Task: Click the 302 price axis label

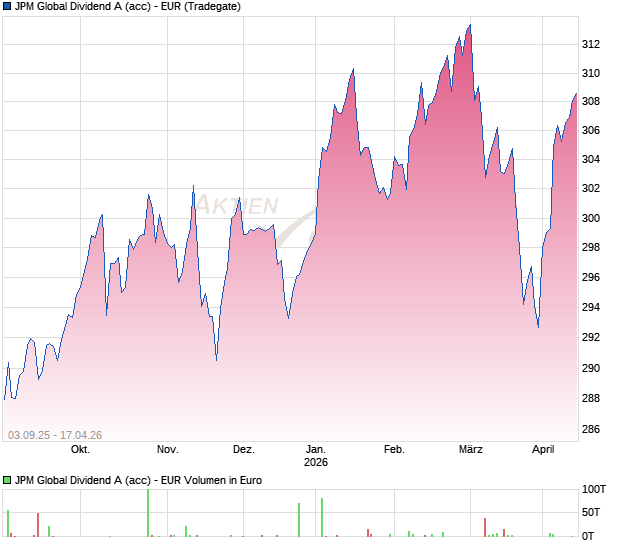Action: pos(591,188)
